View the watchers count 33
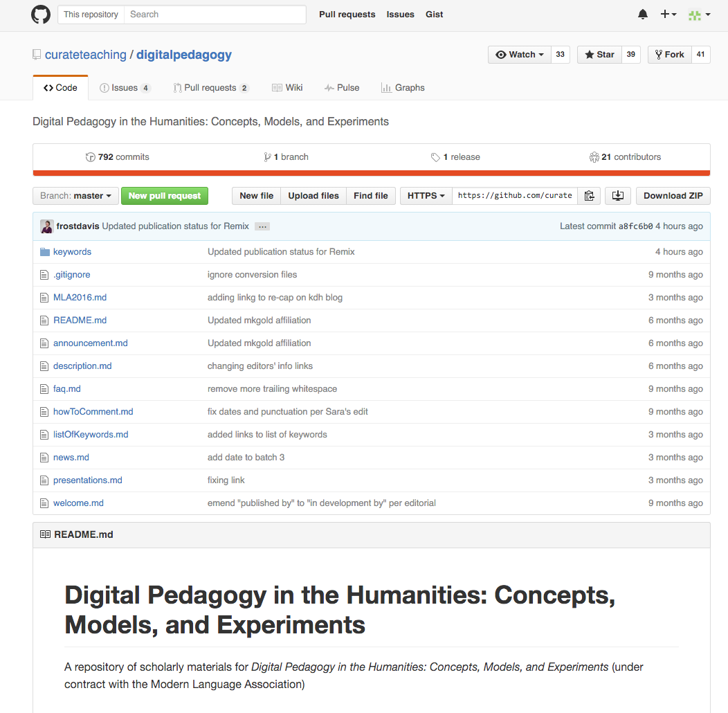 pos(561,55)
